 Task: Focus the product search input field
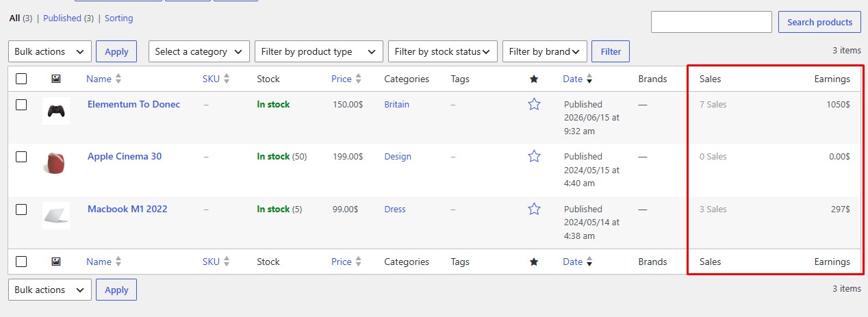(x=711, y=22)
